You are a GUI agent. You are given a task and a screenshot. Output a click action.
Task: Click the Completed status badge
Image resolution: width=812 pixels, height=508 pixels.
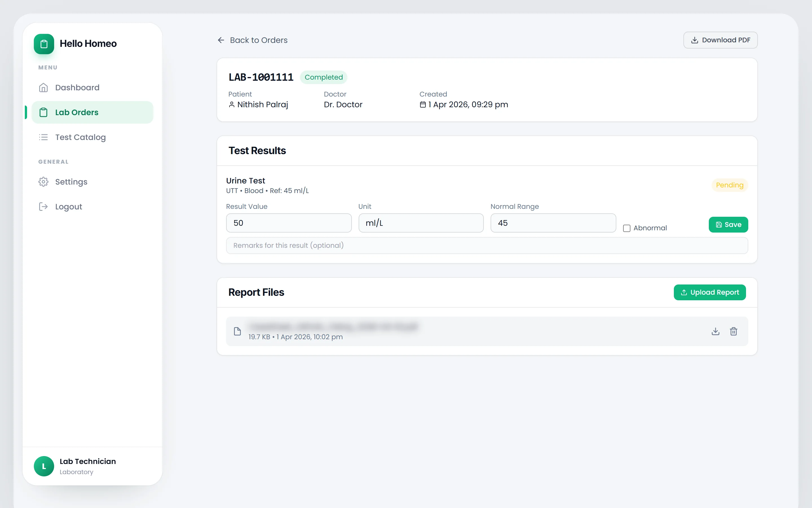click(323, 77)
